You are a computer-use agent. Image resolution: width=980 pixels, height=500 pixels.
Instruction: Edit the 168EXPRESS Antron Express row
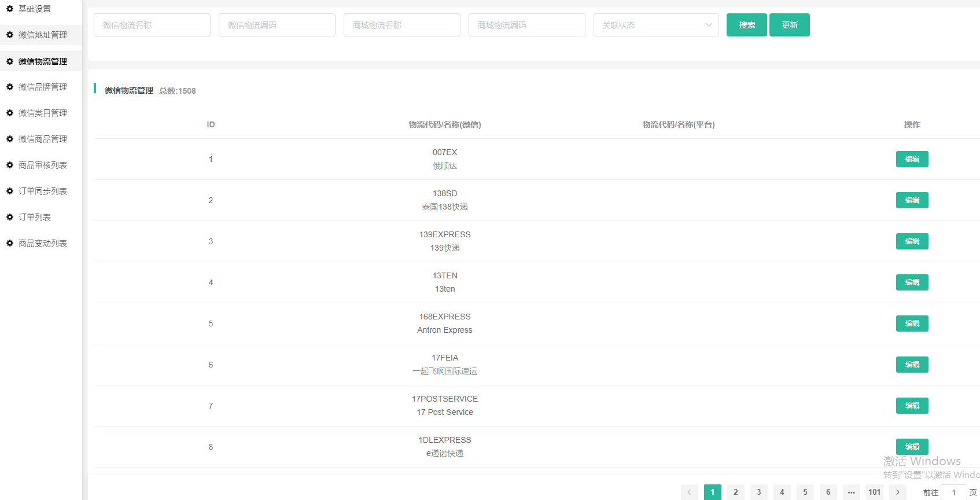912,323
